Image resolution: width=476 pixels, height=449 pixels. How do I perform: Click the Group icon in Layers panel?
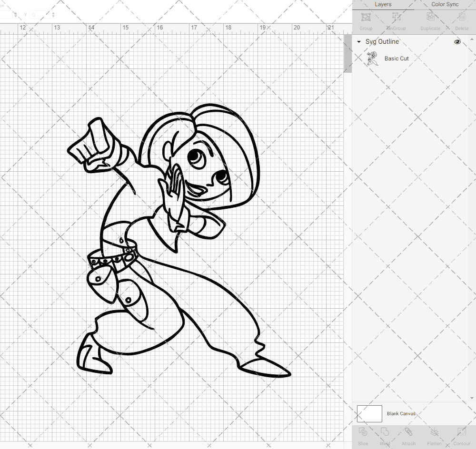coord(366,17)
